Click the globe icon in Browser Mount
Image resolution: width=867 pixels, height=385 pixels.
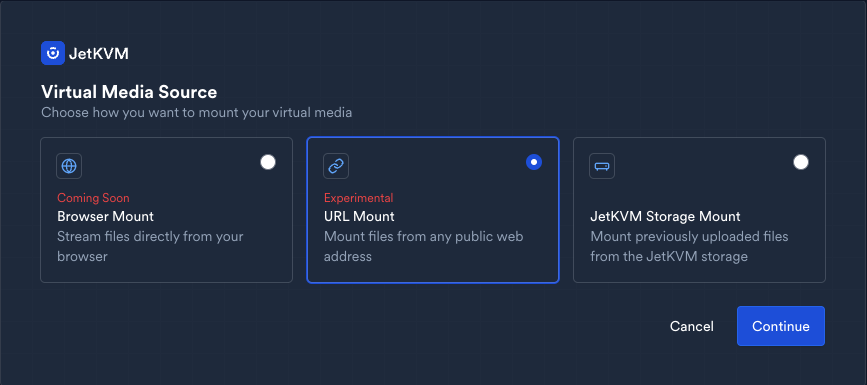(69, 166)
